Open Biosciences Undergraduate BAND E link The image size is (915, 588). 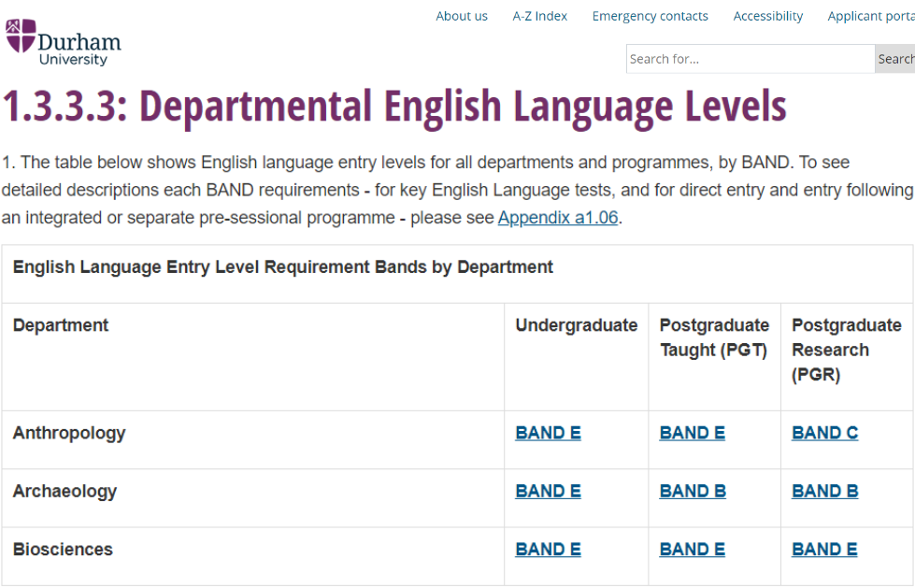pyautogui.click(x=548, y=549)
